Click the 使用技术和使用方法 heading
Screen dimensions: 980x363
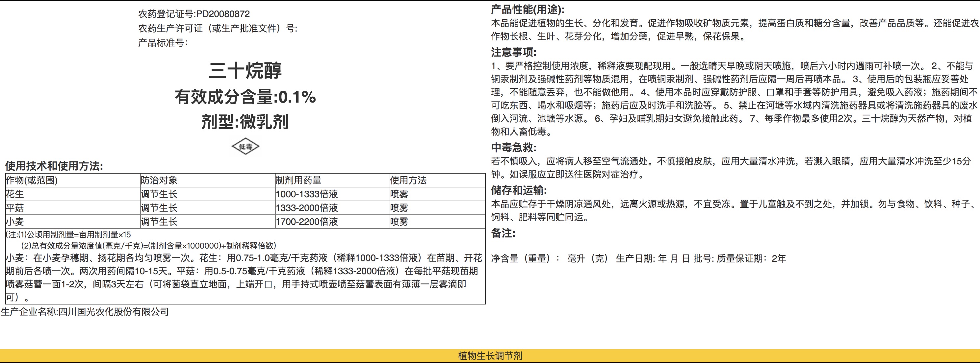(54, 166)
